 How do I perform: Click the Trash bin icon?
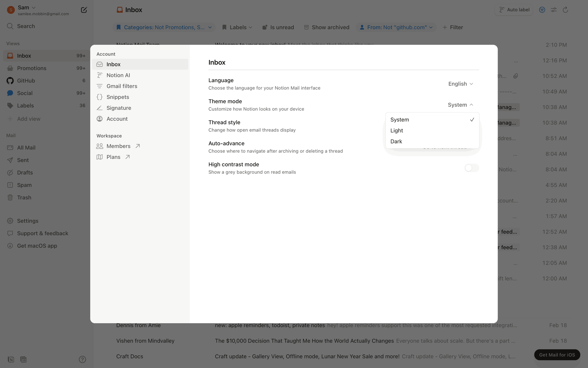pos(10,197)
